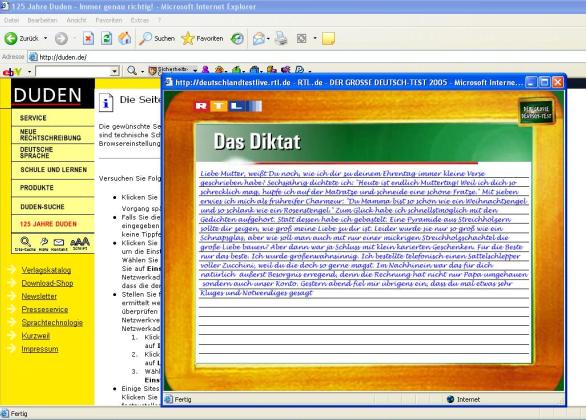Open the Mail dropdown arrow
The width and height of the screenshot is (586, 420).
tap(268, 38)
